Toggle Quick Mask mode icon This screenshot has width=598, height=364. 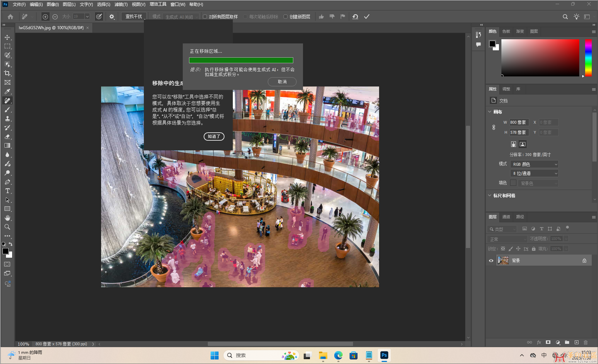7,264
